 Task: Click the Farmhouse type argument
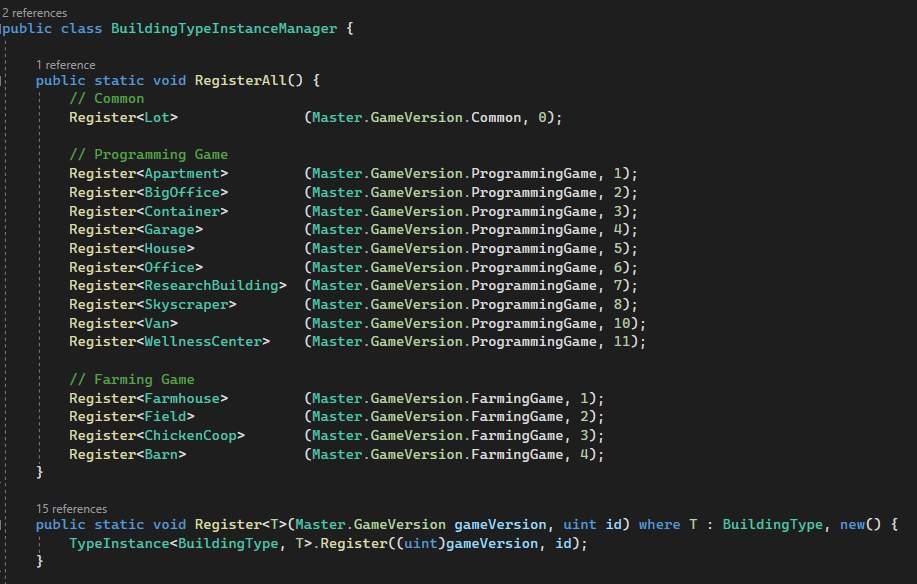click(182, 398)
